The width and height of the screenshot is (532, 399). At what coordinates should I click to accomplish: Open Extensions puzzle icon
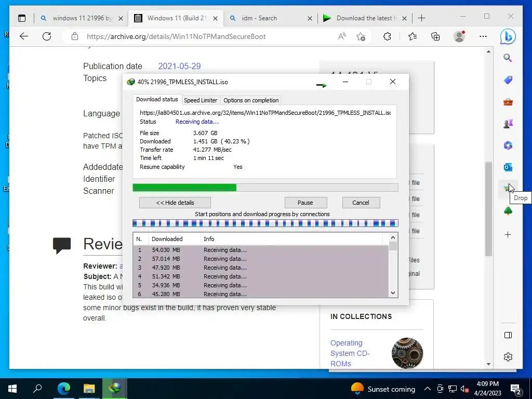[x=387, y=36]
